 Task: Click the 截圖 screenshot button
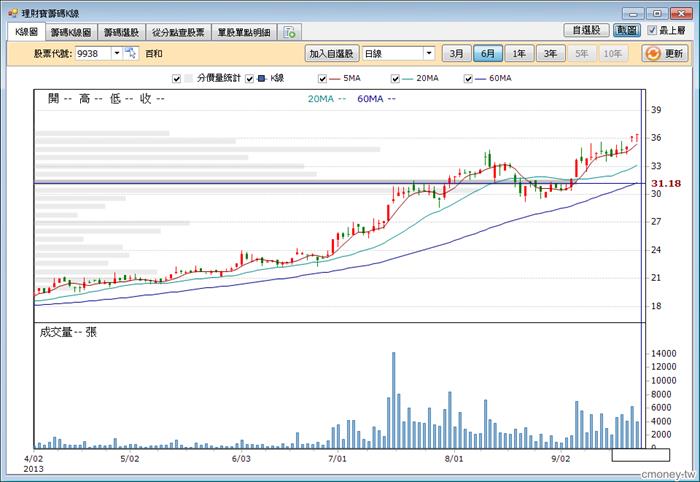(627, 30)
